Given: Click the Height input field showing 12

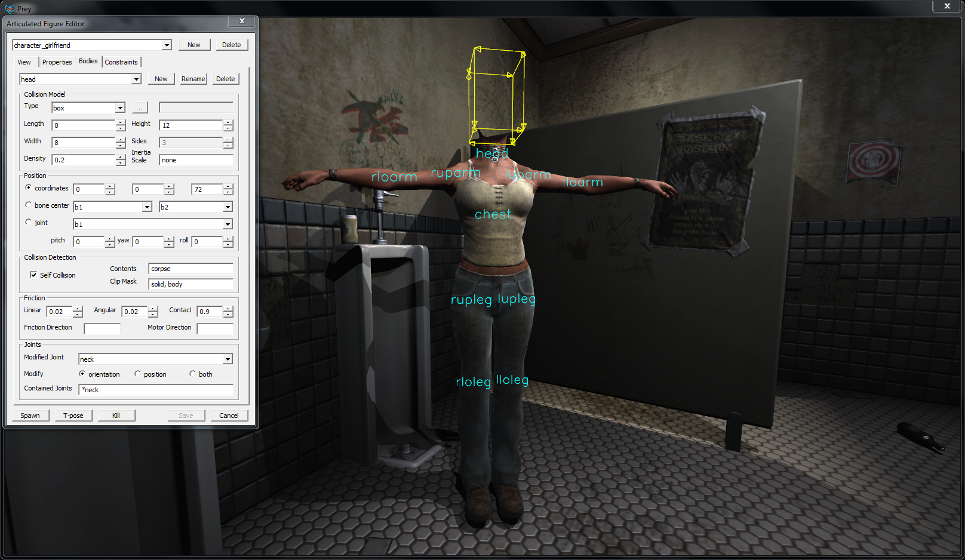Looking at the screenshot, I should pos(191,125).
